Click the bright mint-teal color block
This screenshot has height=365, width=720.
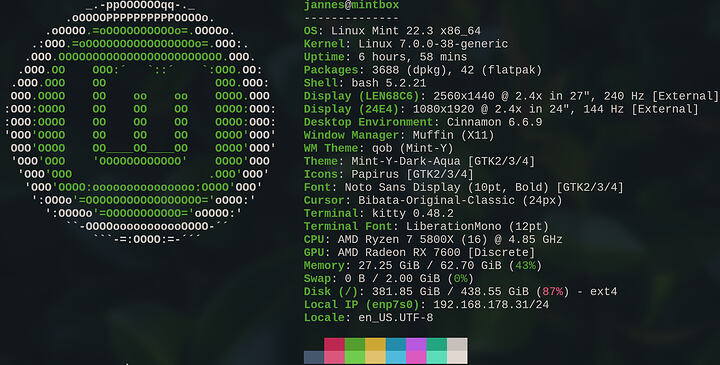pos(437,357)
